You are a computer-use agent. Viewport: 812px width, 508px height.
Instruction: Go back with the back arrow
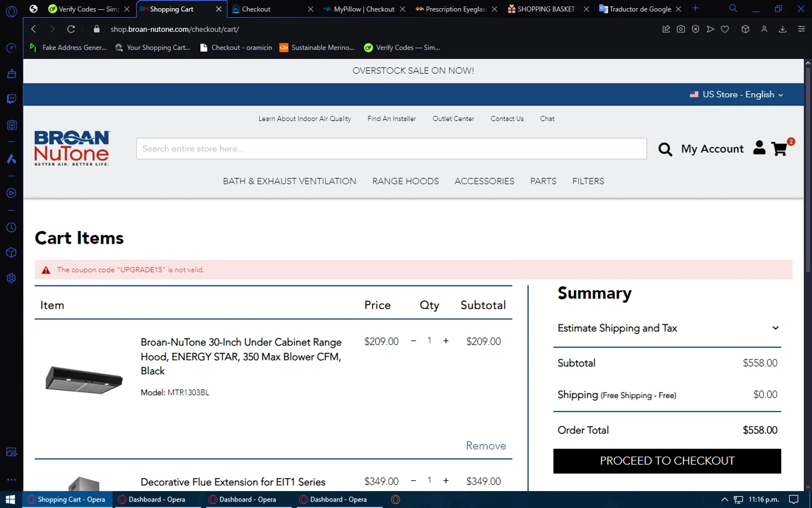coord(34,29)
